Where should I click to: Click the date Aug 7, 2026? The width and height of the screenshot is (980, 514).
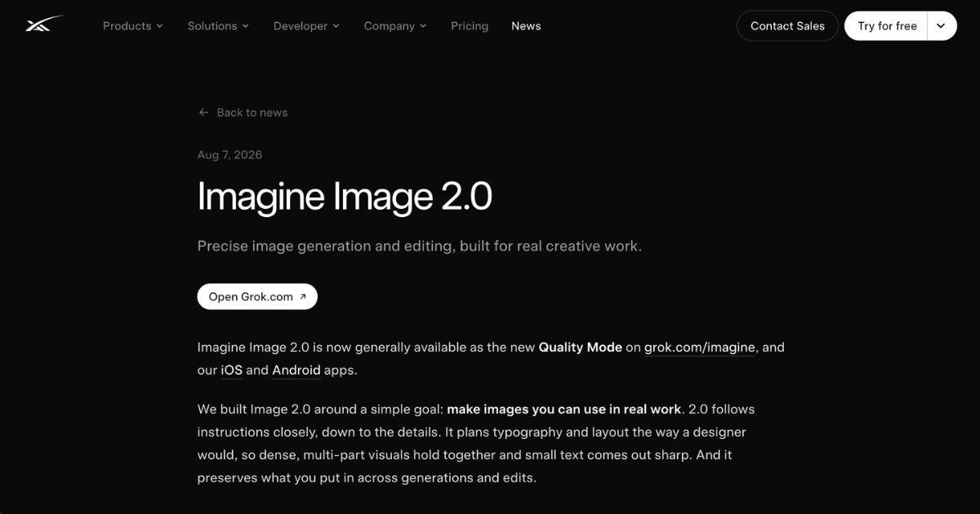point(229,155)
